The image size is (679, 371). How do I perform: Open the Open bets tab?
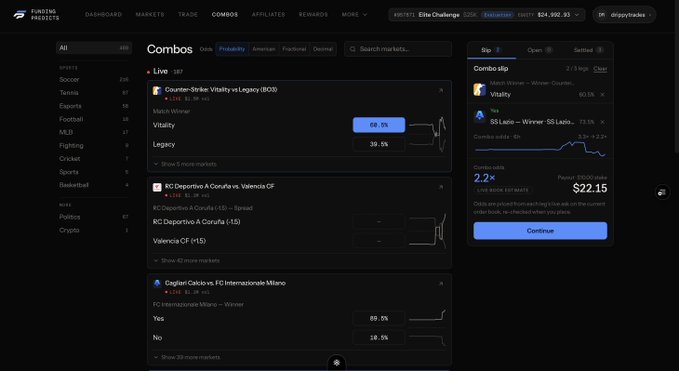(540, 50)
